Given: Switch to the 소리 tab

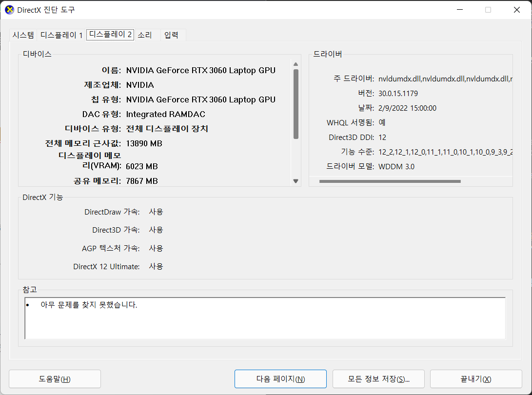Looking at the screenshot, I should (145, 35).
